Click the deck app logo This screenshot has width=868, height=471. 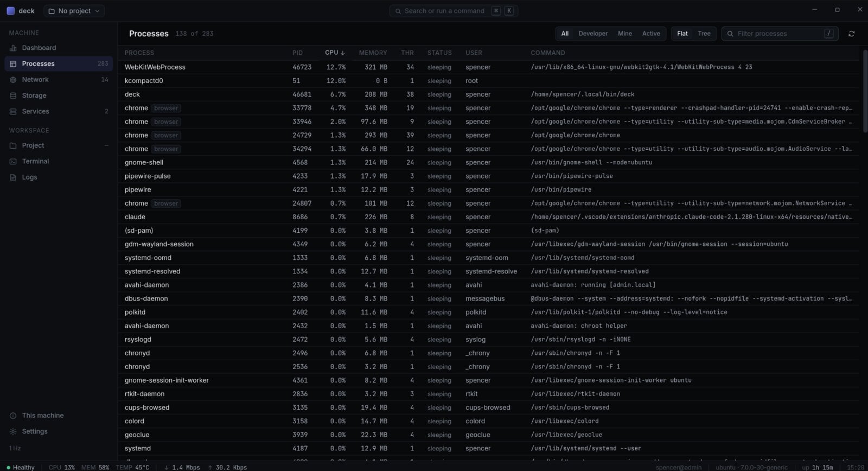pos(11,11)
